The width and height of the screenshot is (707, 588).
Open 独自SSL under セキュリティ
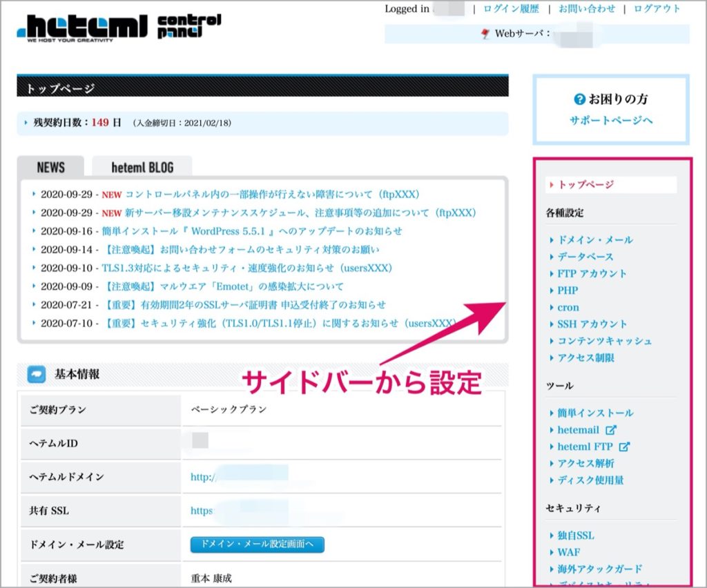(576, 536)
